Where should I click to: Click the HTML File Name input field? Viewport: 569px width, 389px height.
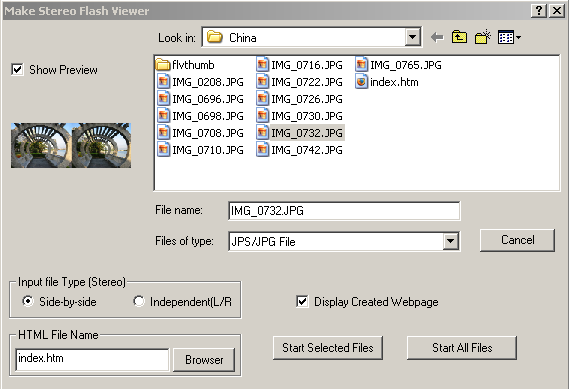[x=92, y=359]
